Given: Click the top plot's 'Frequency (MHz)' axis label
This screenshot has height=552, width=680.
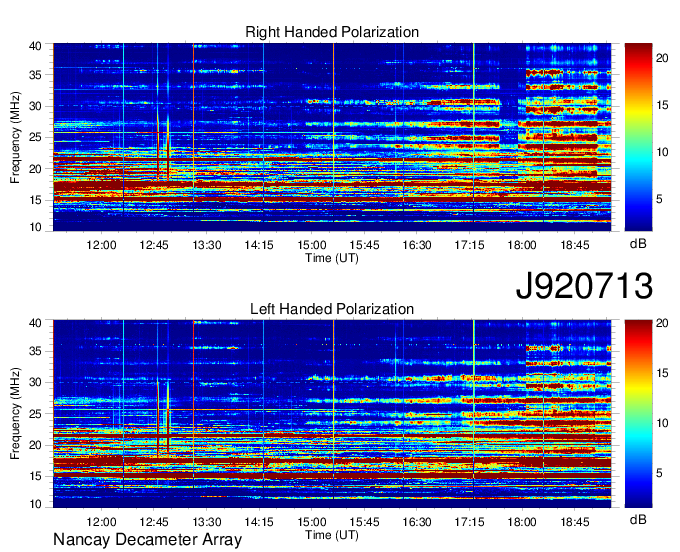Looking at the screenshot, I should [15, 137].
